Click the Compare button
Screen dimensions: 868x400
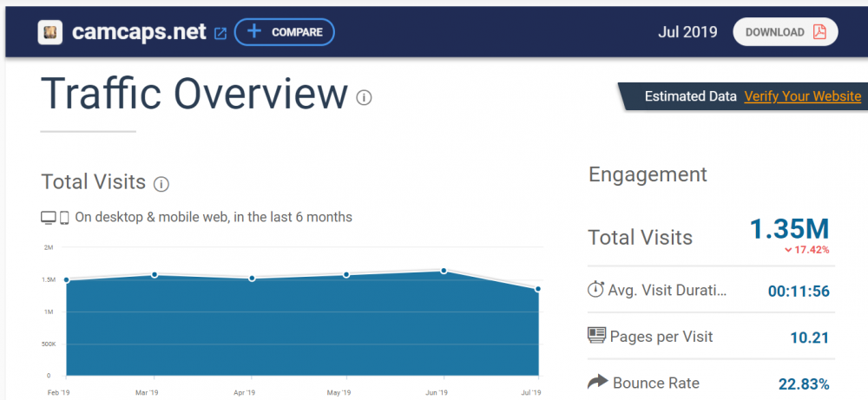284,32
